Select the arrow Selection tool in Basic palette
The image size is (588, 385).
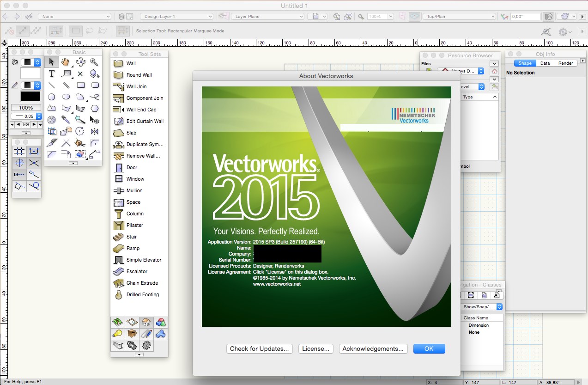point(52,62)
